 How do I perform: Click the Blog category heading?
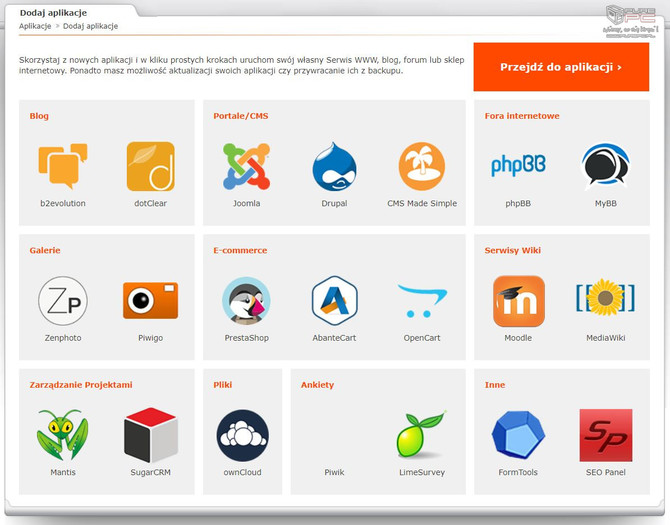coord(39,116)
